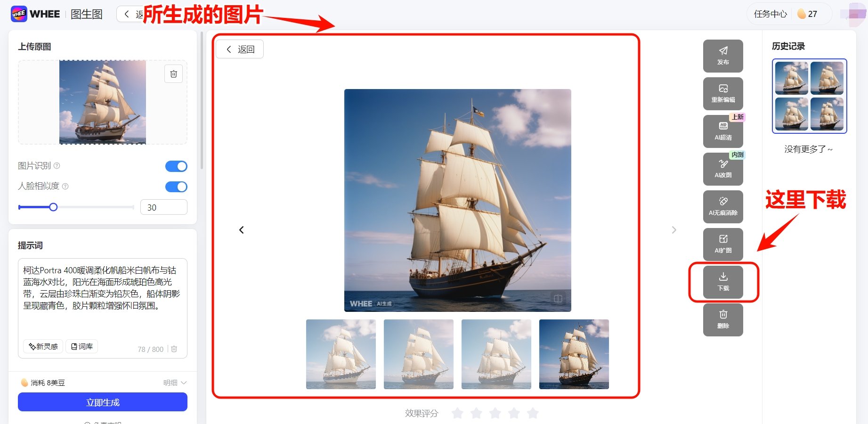This screenshot has width=868, height=424.
Task: Toggle the 图片识别 switch
Action: point(176,166)
